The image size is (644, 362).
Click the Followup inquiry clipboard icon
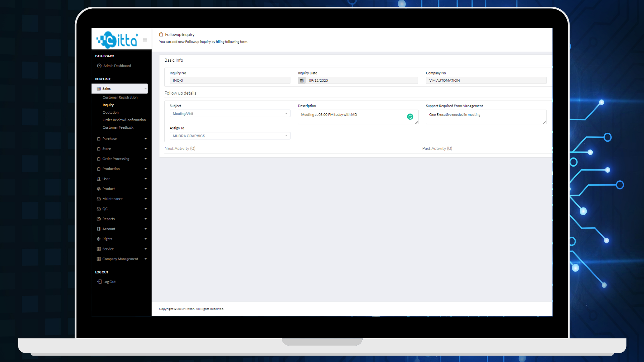pos(161,35)
